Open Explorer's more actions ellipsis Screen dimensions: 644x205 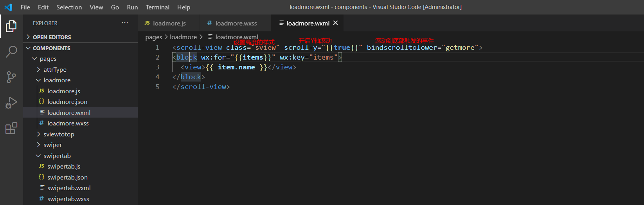click(x=125, y=23)
